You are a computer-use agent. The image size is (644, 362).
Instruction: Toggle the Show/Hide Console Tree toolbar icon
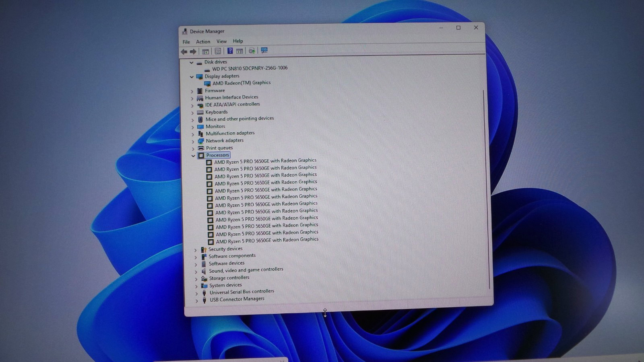coord(205,51)
